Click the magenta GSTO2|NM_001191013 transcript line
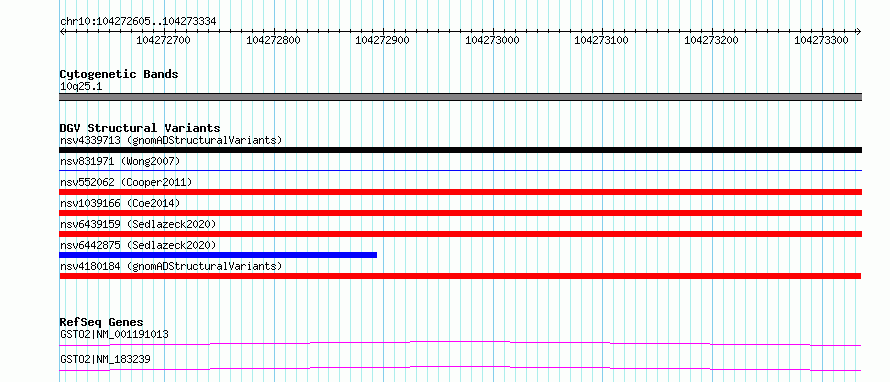 pyautogui.click(x=460, y=343)
